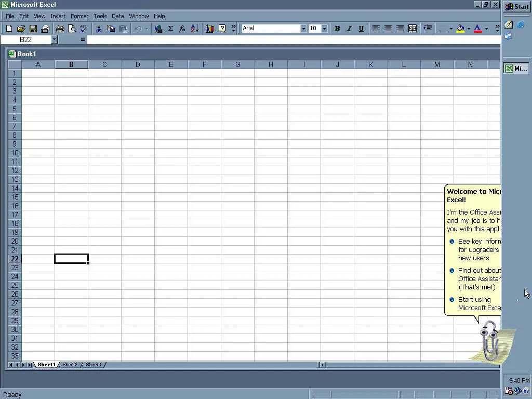Click the Start button
The image size is (532, 399).
(517, 6)
